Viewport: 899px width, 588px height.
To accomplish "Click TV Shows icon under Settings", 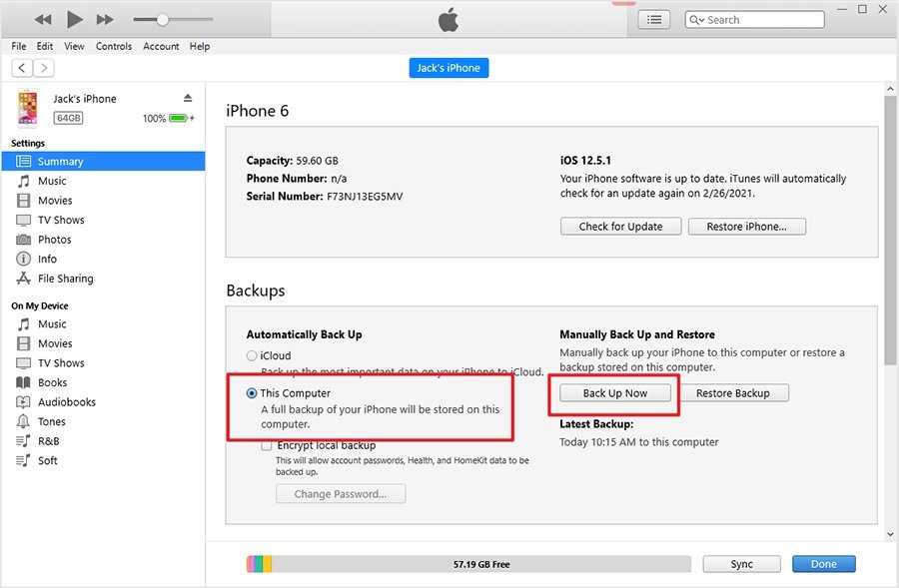I will tap(23, 220).
